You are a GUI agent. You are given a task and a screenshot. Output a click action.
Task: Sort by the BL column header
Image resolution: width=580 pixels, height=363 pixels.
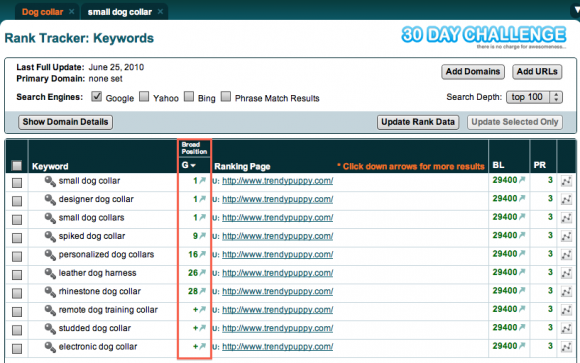coord(498,165)
